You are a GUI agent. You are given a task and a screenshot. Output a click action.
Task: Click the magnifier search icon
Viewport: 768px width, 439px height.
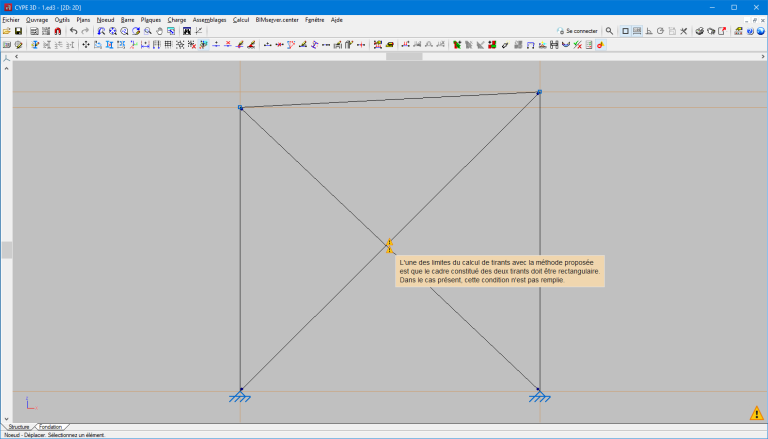pos(609,31)
